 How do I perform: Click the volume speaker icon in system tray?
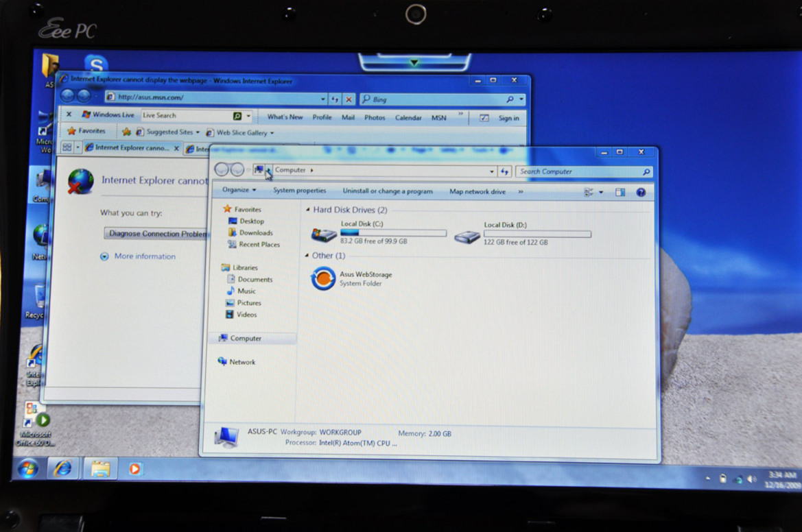751,479
